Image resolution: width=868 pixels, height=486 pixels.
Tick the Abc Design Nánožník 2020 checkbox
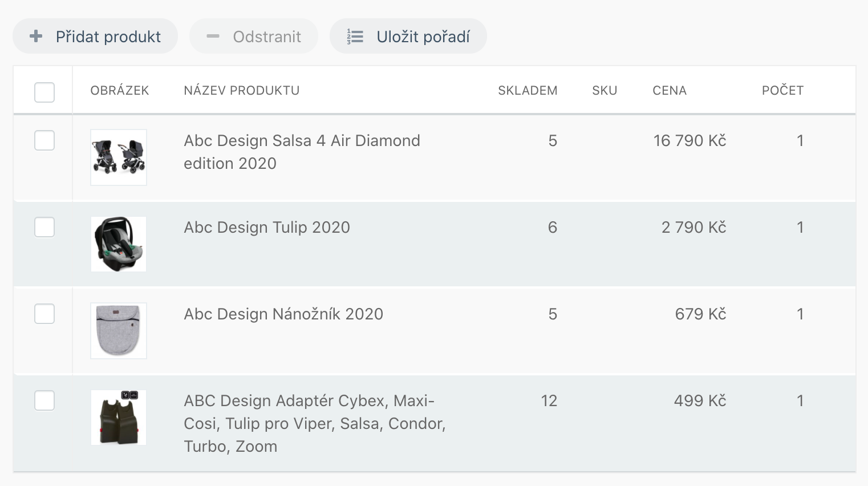[x=44, y=314]
